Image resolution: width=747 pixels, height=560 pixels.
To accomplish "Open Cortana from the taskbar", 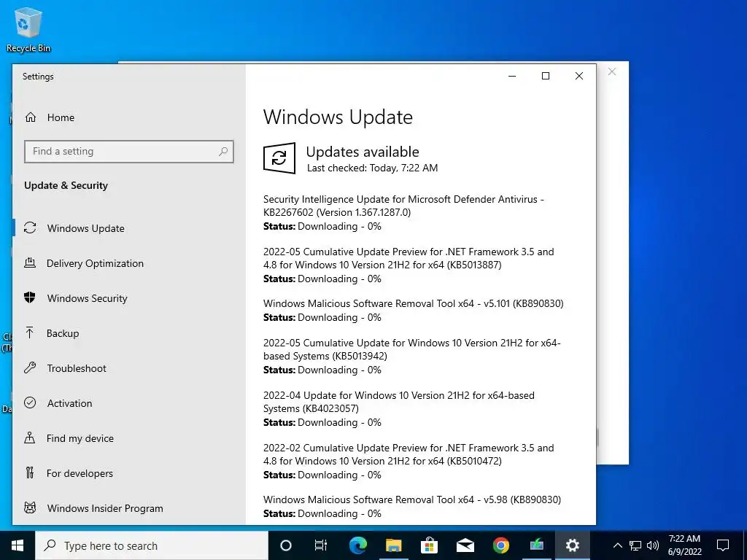I will 285,545.
